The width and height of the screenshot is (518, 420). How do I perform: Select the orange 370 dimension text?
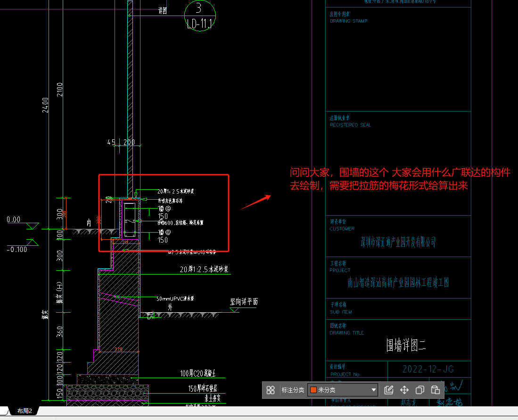pos(119,349)
